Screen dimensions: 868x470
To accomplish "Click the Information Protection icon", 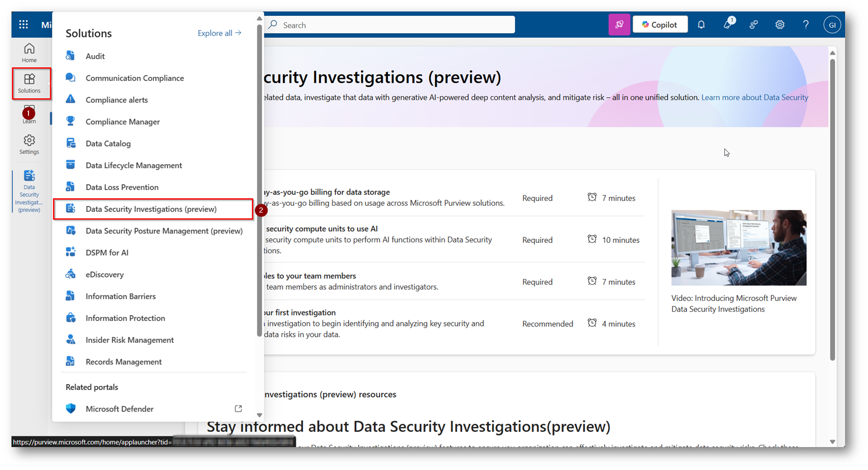I will [70, 318].
